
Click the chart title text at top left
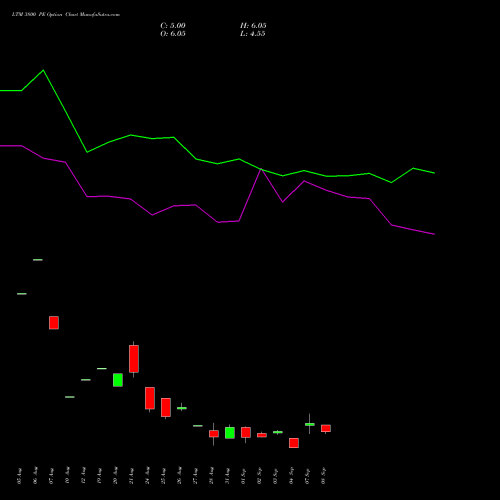point(66,15)
